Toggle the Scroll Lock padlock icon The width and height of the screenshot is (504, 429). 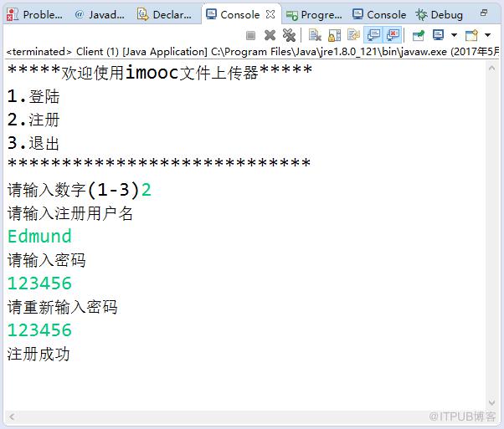pos(334,35)
